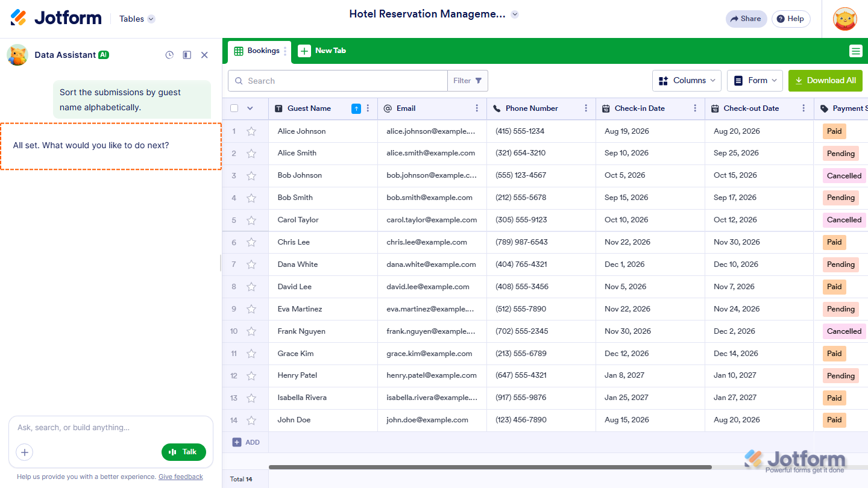Viewport: 868px width, 488px height.
Task: Open the hamburger menu on the green tab bar
Action: [855, 51]
